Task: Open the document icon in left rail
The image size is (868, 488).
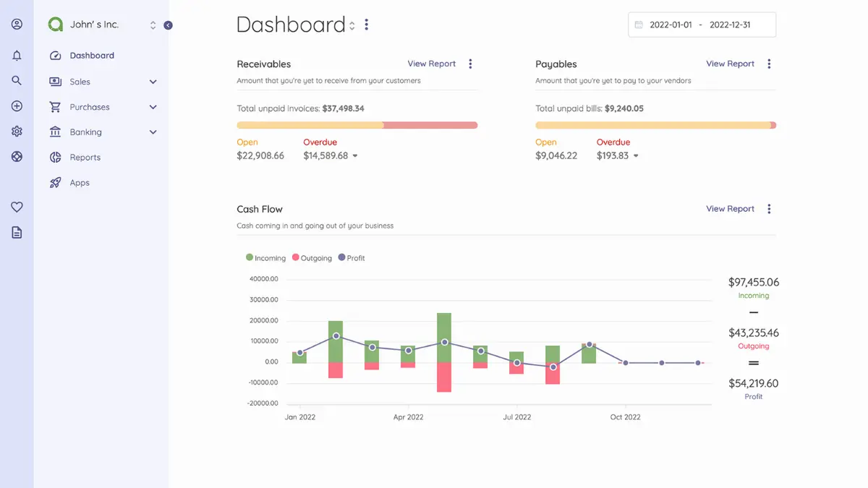Action: [17, 233]
